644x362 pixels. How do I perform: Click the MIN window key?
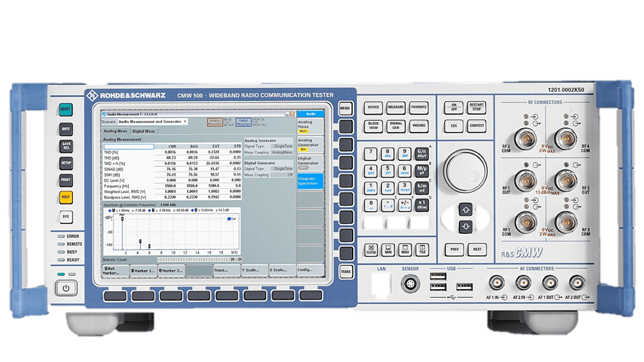388,249
